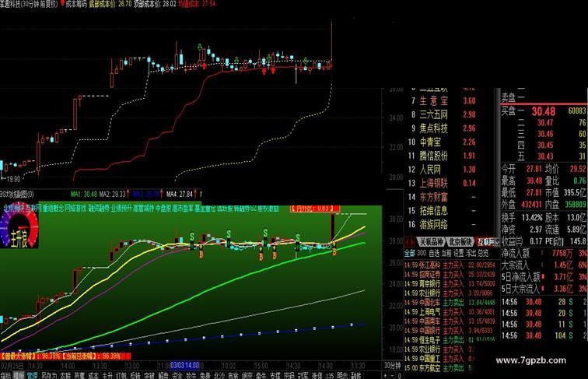Click the 人民网 stock row
This screenshot has width=588, height=379.
(443, 170)
